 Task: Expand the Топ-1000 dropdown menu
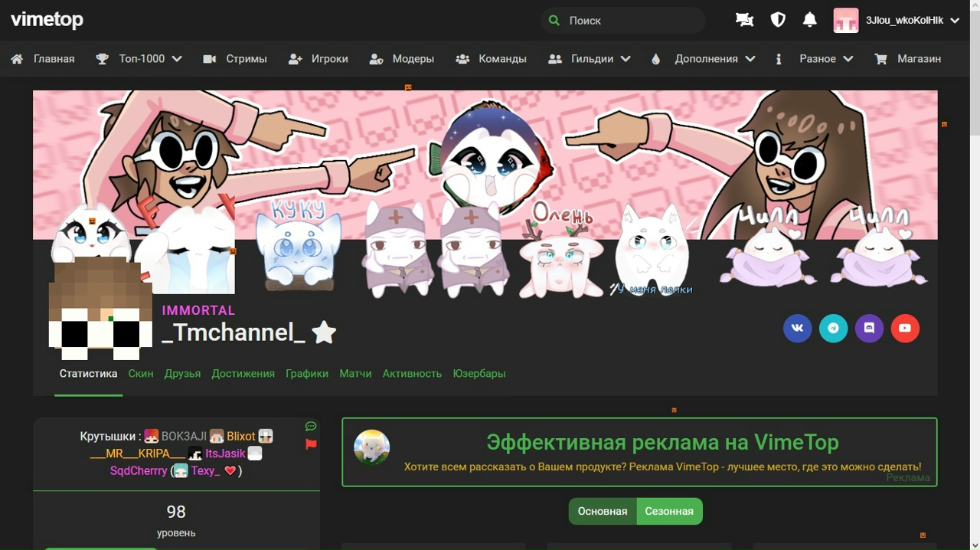click(x=139, y=59)
